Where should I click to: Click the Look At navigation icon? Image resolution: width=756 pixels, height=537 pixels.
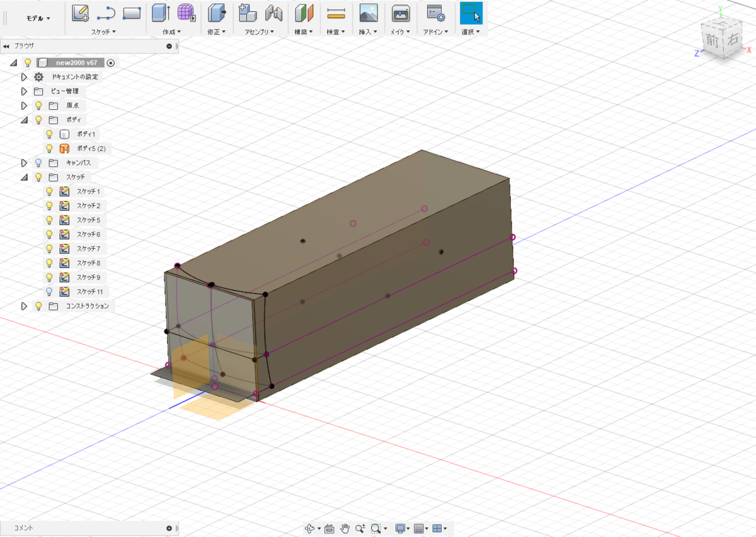point(329,528)
